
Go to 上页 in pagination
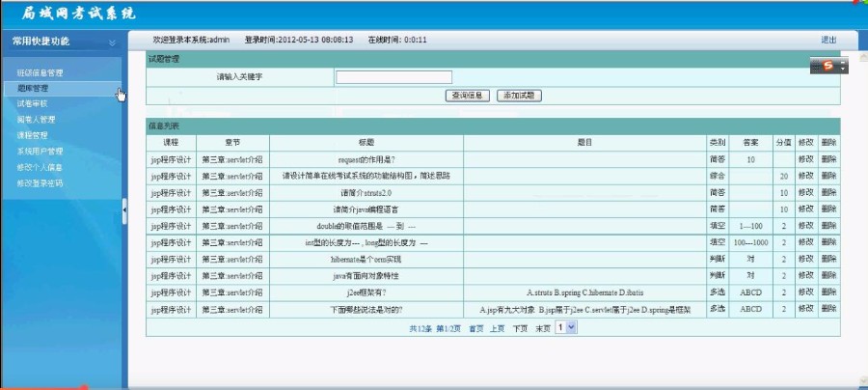(497, 328)
